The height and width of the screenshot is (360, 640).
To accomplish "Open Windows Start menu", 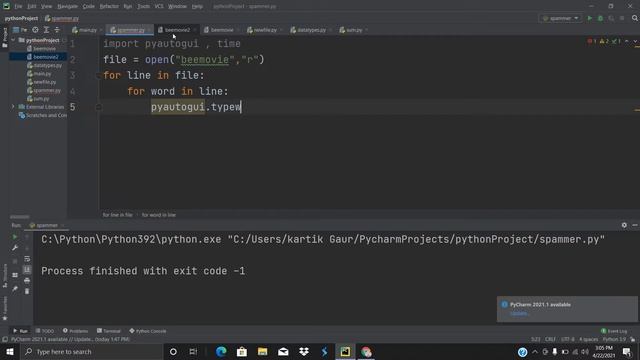I will coord(10,352).
